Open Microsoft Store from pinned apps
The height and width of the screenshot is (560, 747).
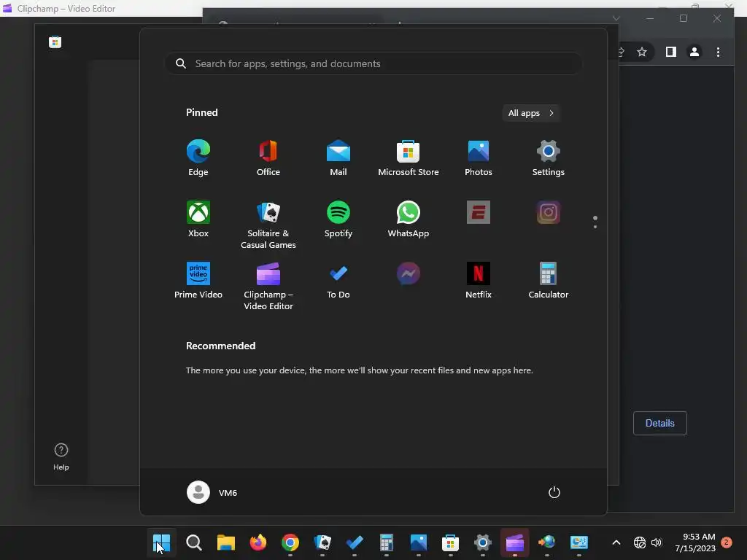(x=409, y=158)
